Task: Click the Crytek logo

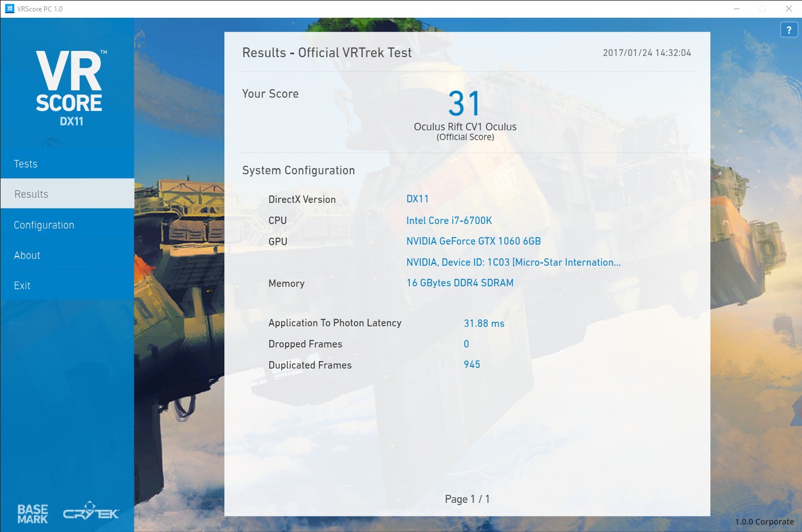Action: tap(91, 511)
